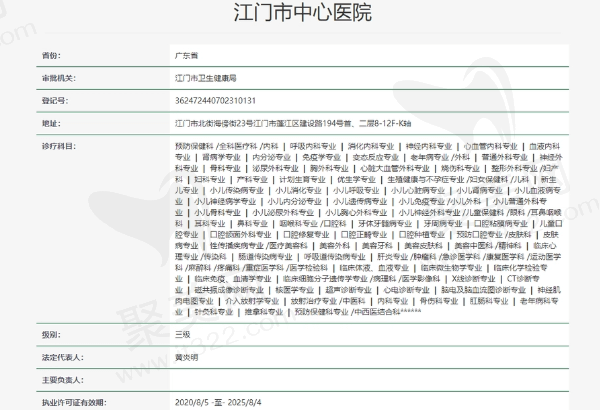Viewport: 600px width, 410px height.
Task: Click 呼吸内科专业 in department list
Action: coord(313,146)
